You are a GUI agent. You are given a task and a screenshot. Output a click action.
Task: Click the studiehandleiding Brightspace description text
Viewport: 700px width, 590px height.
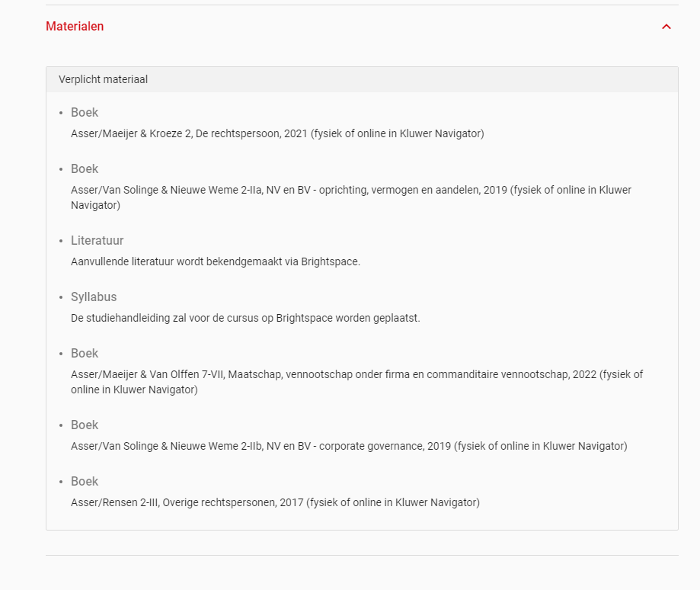[245, 318]
